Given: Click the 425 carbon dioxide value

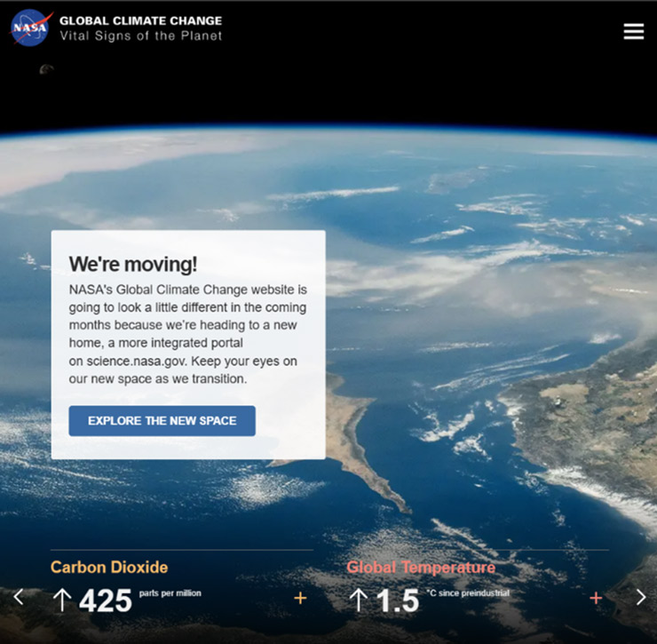Looking at the screenshot, I should click(x=105, y=601).
